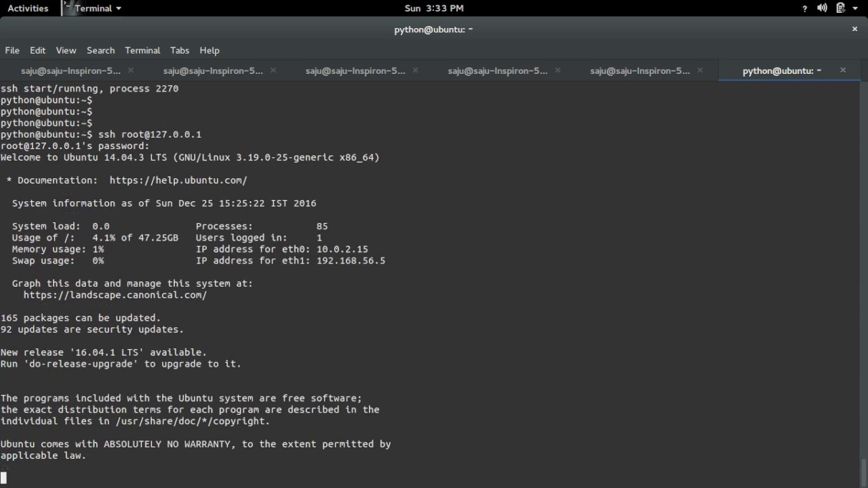The height and width of the screenshot is (488, 868).
Task: Close the python@ubuntu tab
Action: click(843, 70)
